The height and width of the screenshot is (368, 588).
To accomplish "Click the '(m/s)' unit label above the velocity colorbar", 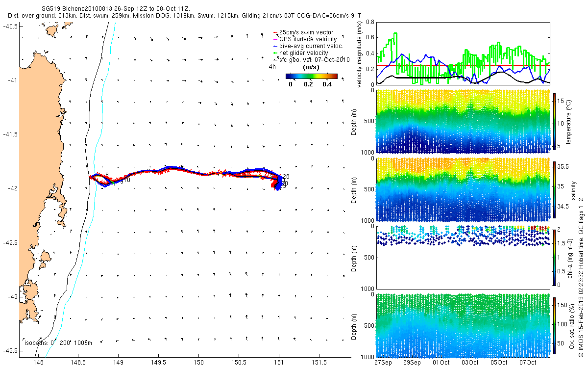I will point(312,67).
